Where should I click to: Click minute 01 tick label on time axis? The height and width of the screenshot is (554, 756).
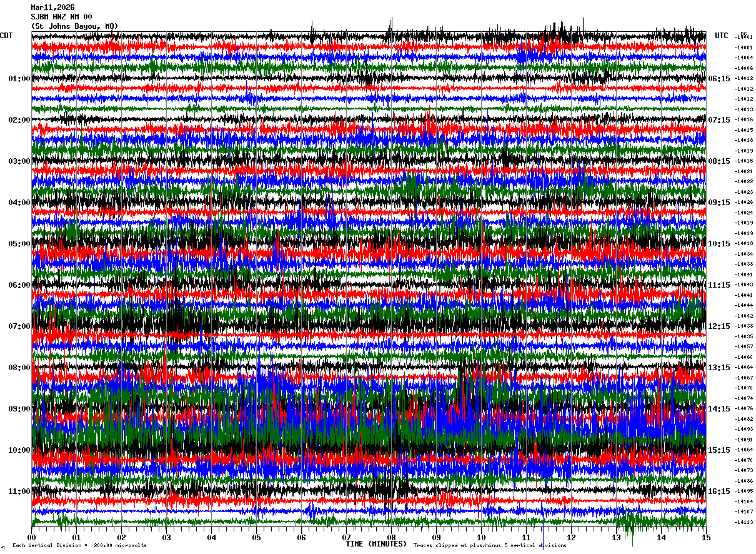[76, 537]
